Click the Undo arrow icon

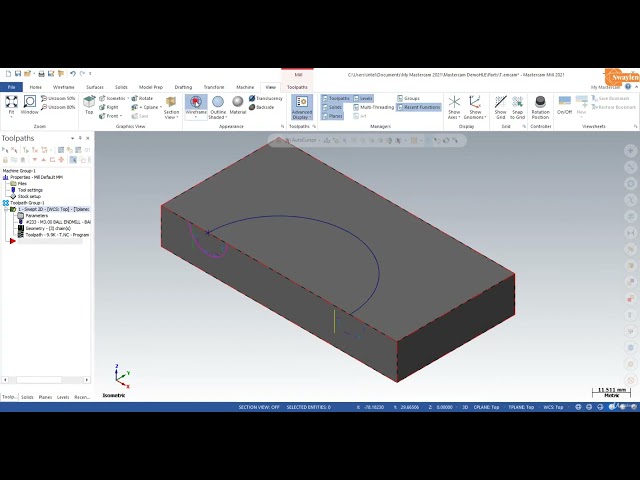pyautogui.click(x=73, y=74)
